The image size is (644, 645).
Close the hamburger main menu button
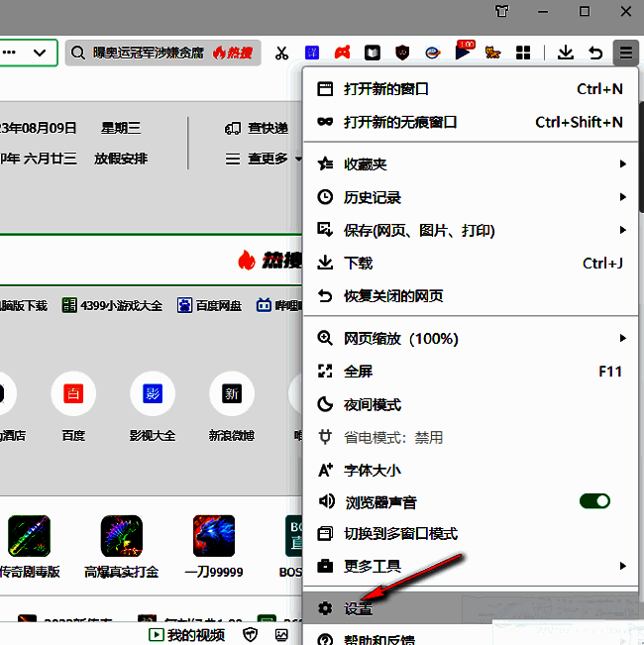click(626, 53)
